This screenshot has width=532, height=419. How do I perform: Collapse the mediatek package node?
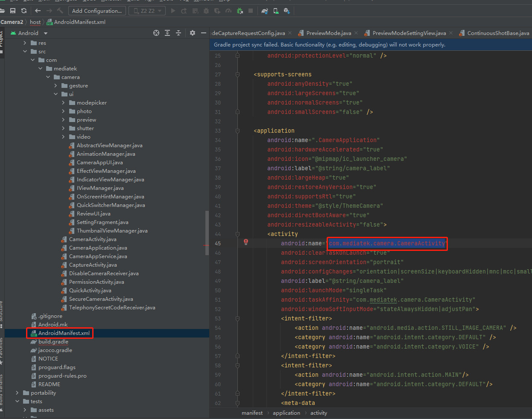40,68
